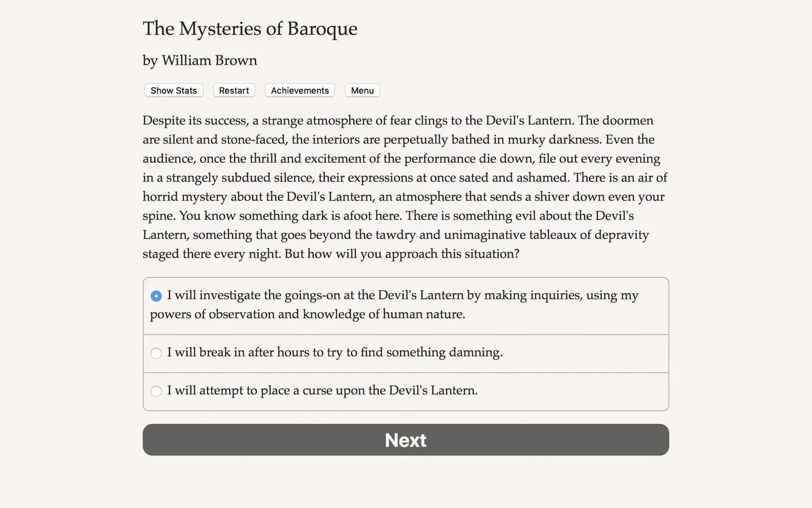This screenshot has width=812, height=508.
Task: Mark the curse option as selected
Action: point(156,391)
